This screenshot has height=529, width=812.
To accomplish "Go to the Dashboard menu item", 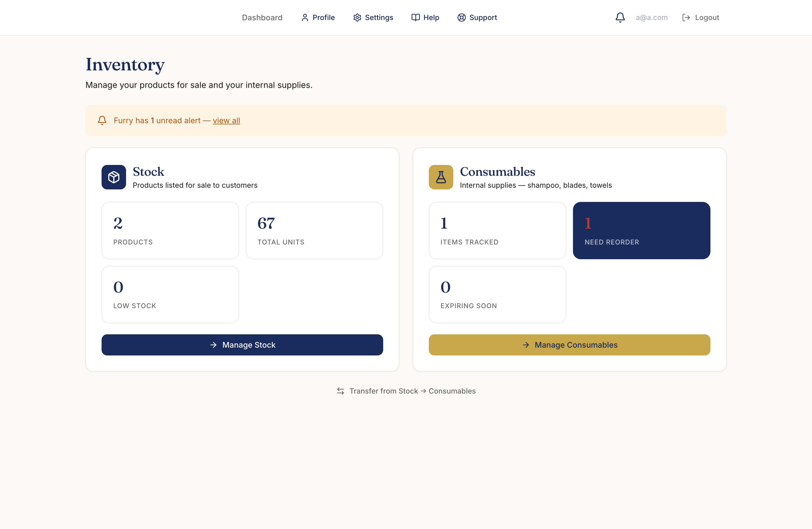I will (262, 18).
